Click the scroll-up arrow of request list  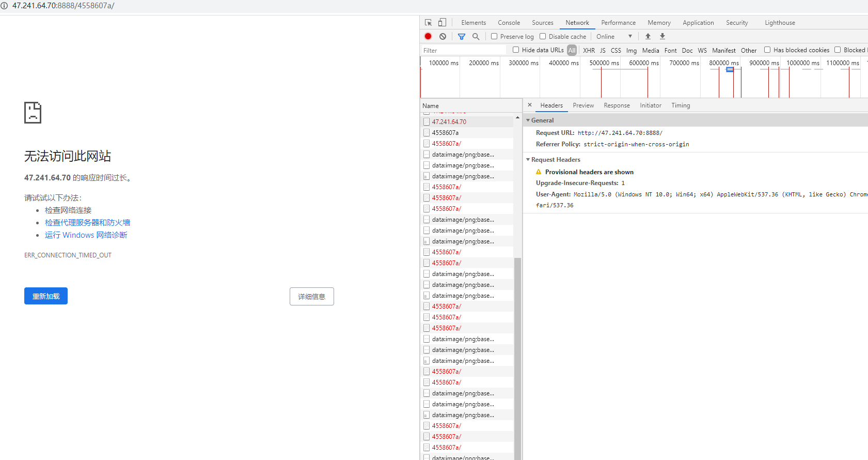(x=517, y=118)
